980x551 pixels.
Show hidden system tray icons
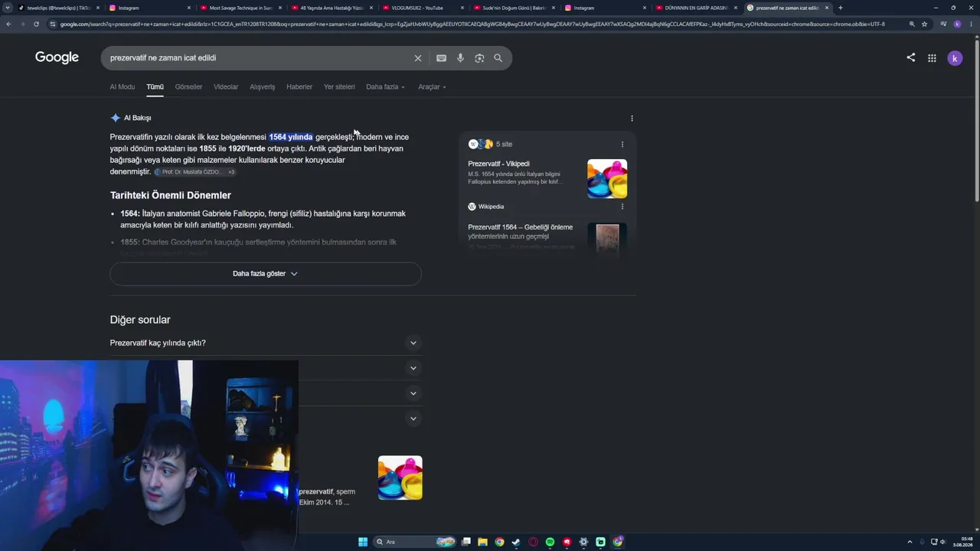[x=910, y=542]
